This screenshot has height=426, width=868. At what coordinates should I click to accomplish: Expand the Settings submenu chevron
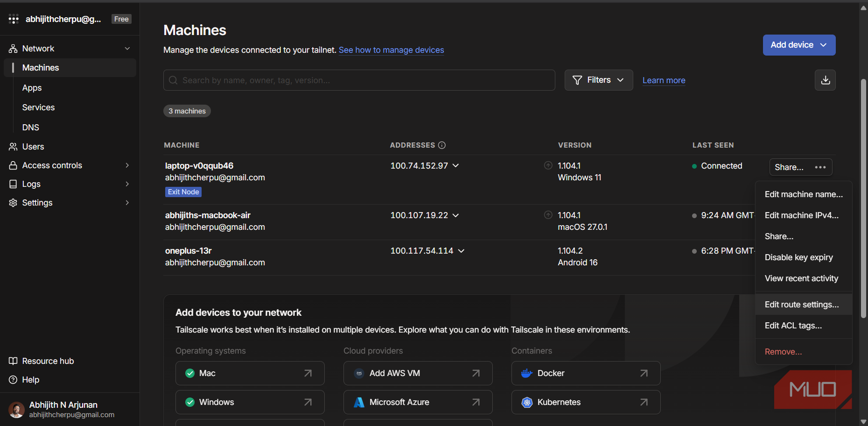127,203
